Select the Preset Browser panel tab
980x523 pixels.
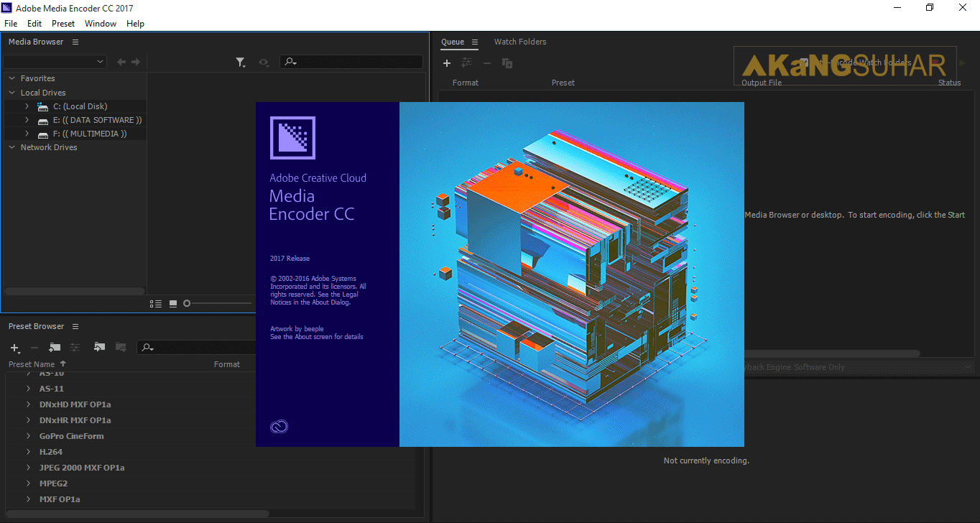tap(37, 326)
